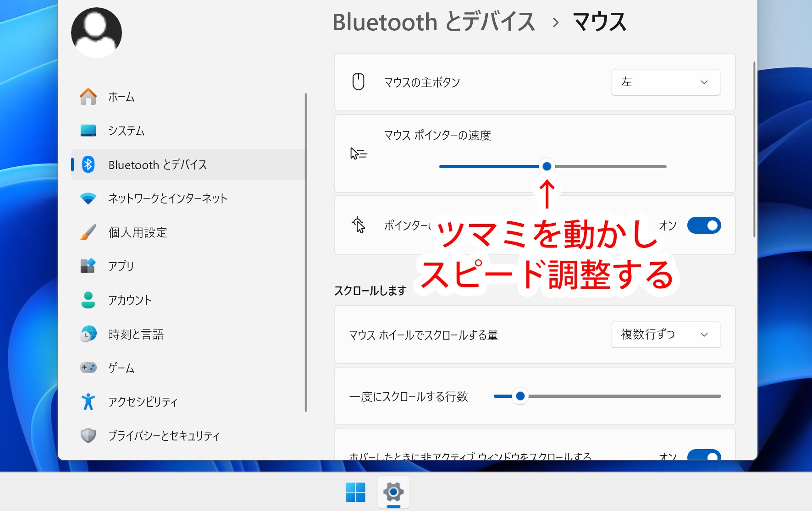The image size is (812, 511).
Task: Click the Home house icon in sidebar
Action: (88, 97)
